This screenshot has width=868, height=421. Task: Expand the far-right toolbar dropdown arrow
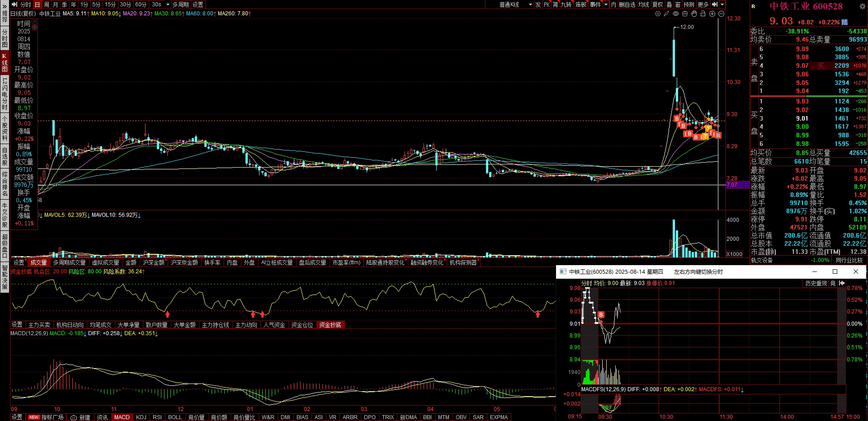click(722, 5)
